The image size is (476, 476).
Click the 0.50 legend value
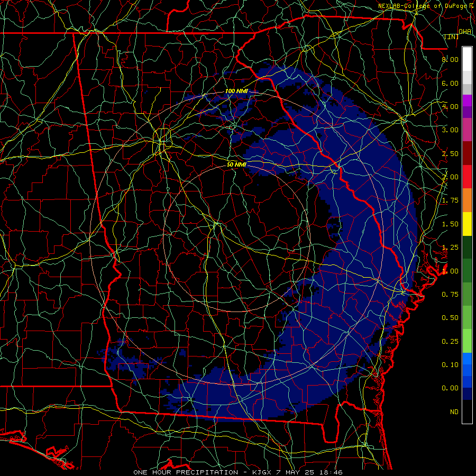coord(450,317)
